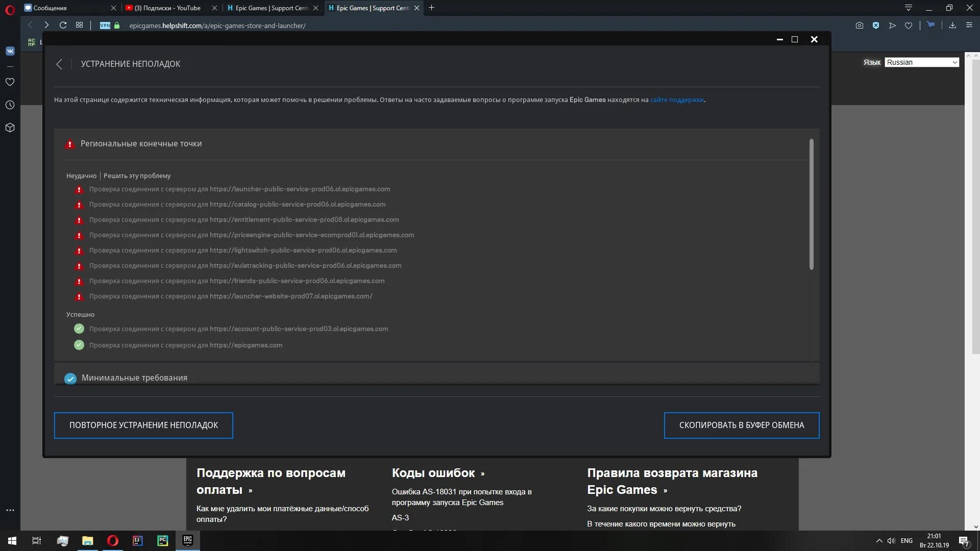
Task: Toggle the VPN badge in address bar
Action: click(x=105, y=26)
